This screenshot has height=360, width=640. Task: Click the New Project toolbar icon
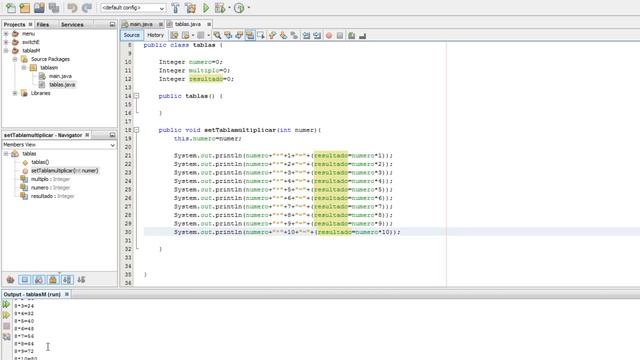[24, 8]
